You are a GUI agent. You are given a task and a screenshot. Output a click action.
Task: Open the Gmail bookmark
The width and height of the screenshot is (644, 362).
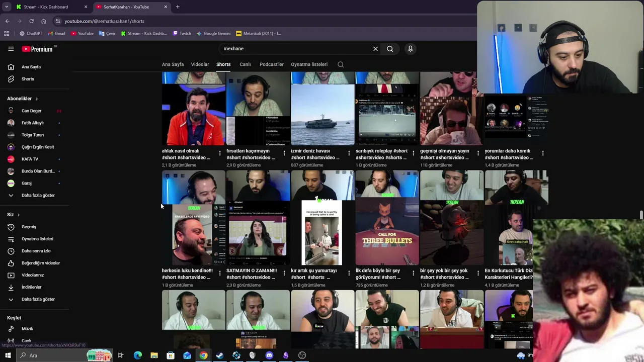[56, 34]
